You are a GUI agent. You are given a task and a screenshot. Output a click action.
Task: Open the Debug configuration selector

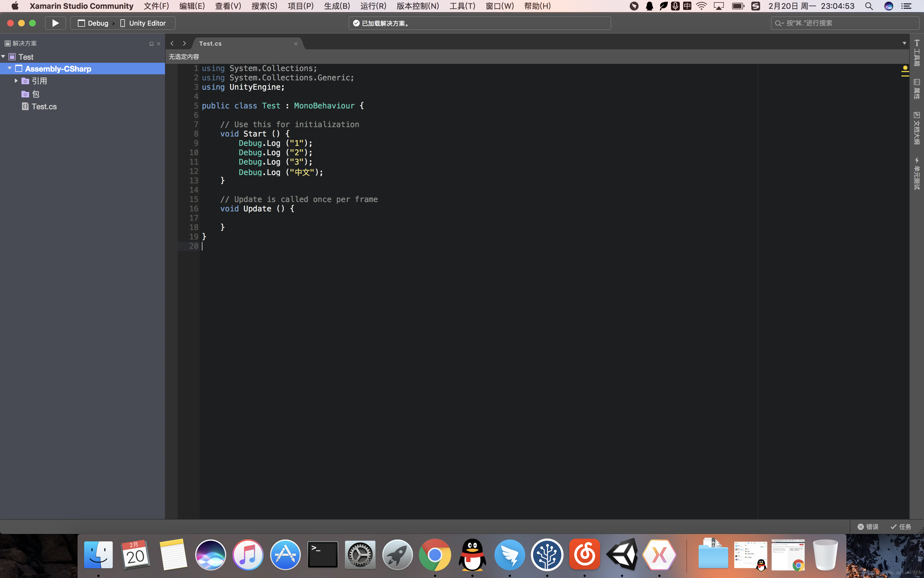coord(93,23)
